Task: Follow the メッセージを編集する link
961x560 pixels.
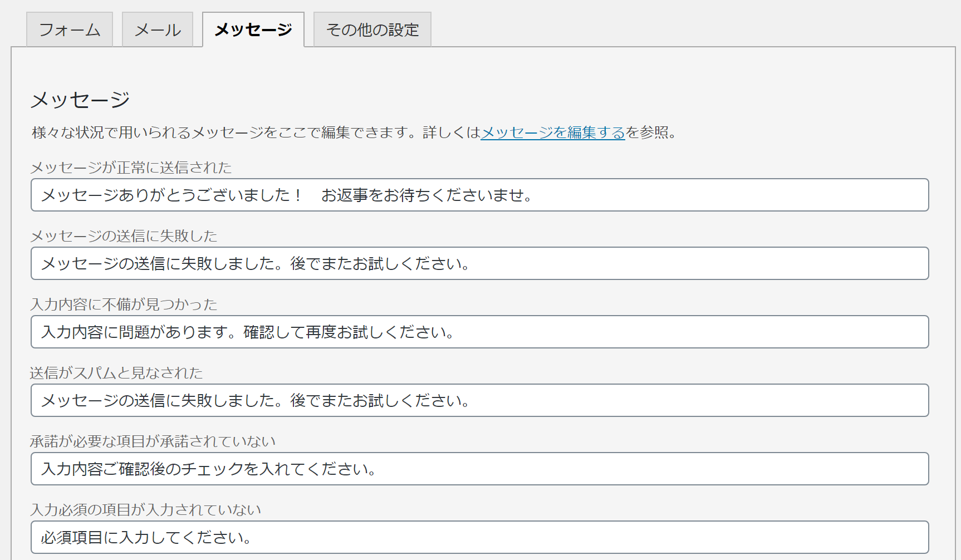Action: [x=553, y=132]
